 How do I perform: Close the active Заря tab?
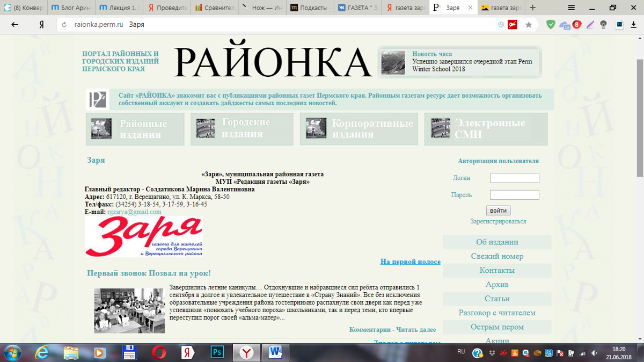pyautogui.click(x=470, y=8)
